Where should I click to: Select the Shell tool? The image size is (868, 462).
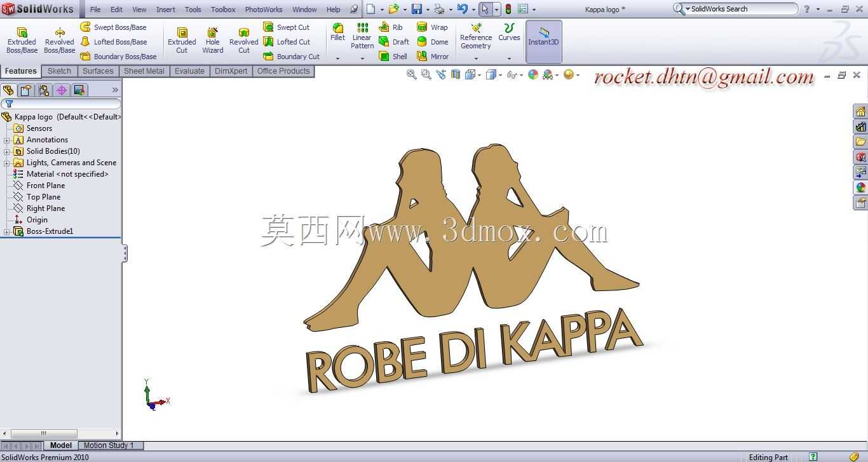(x=393, y=57)
